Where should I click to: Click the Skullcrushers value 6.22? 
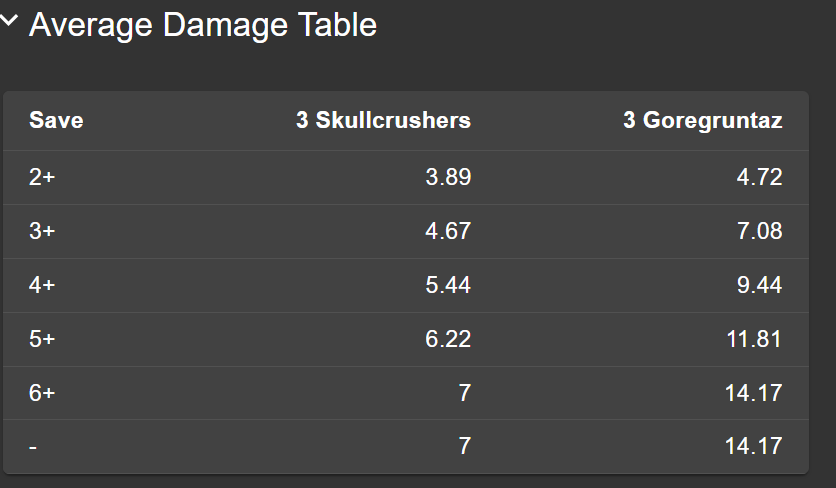(447, 339)
